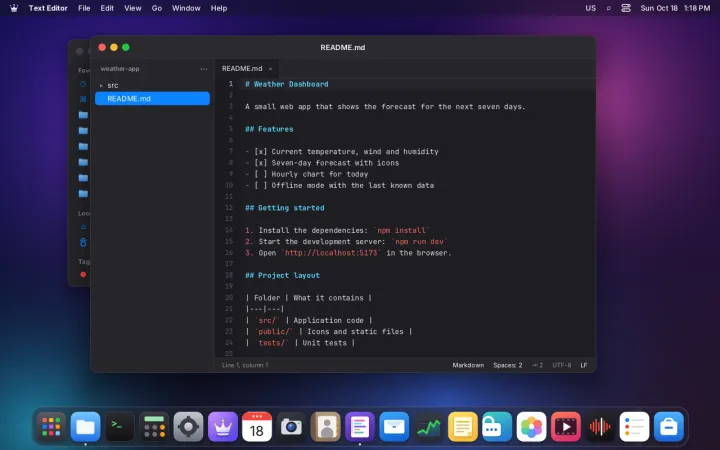Open Spotlight search in the menu bar
The height and width of the screenshot is (450, 720).
(608, 8)
